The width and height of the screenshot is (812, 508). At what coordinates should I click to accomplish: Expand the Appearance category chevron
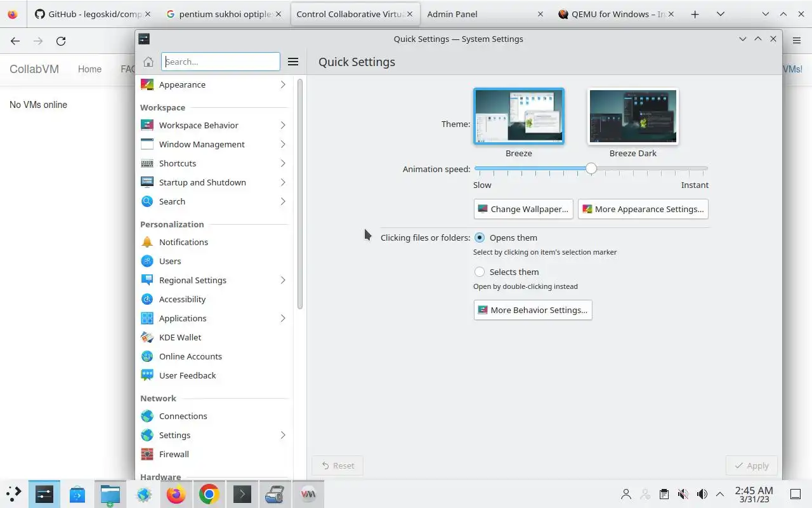click(283, 84)
